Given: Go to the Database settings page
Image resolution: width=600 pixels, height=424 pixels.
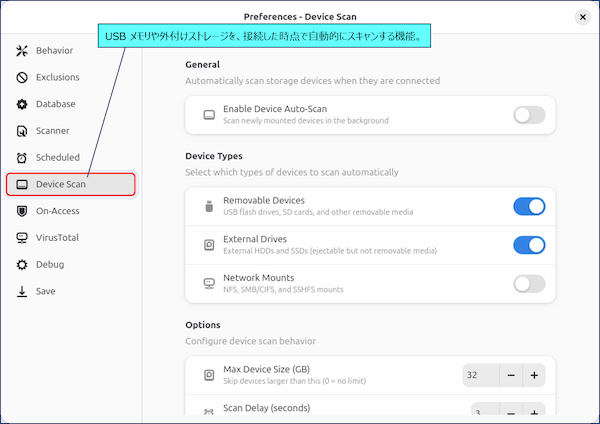Looking at the screenshot, I should [71, 104].
